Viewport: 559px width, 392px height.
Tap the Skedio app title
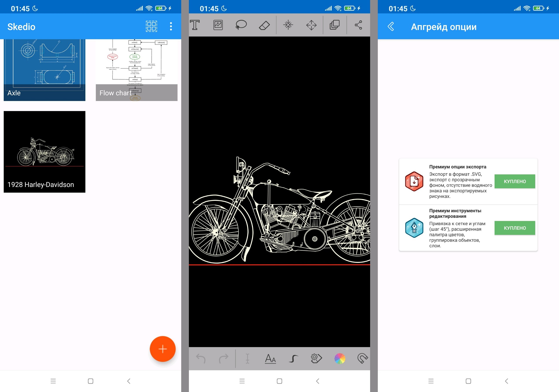point(21,27)
